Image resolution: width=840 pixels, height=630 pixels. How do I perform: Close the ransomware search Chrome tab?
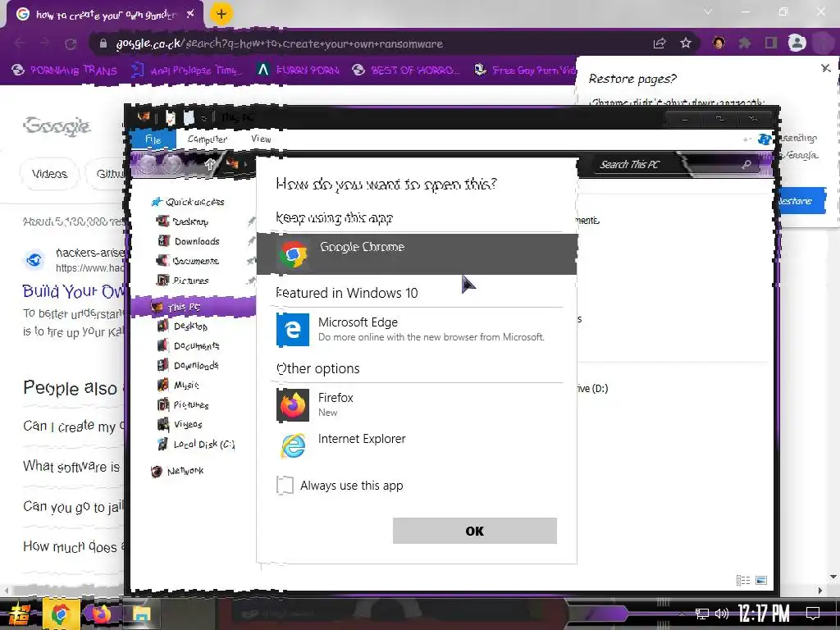click(190, 15)
